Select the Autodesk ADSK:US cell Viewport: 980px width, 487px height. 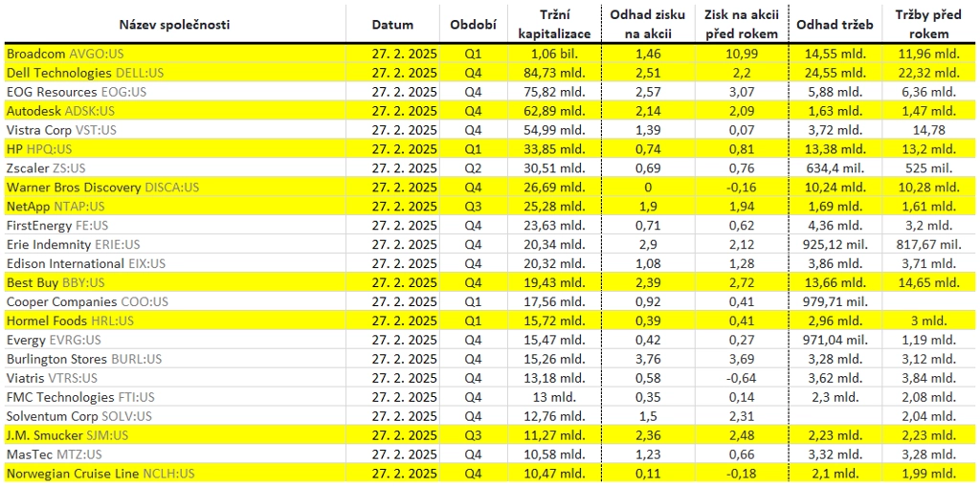pos(174,111)
